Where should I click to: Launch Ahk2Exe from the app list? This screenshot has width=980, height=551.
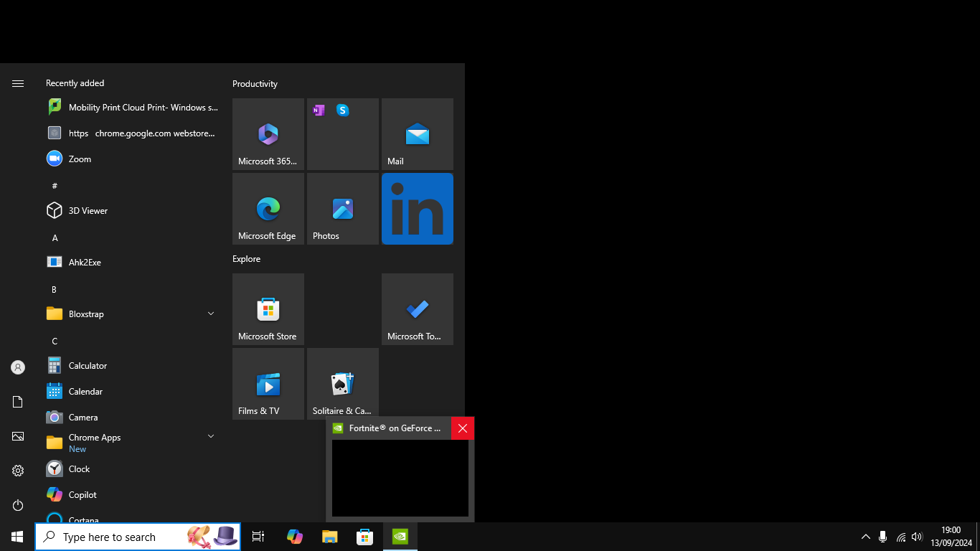click(132, 262)
